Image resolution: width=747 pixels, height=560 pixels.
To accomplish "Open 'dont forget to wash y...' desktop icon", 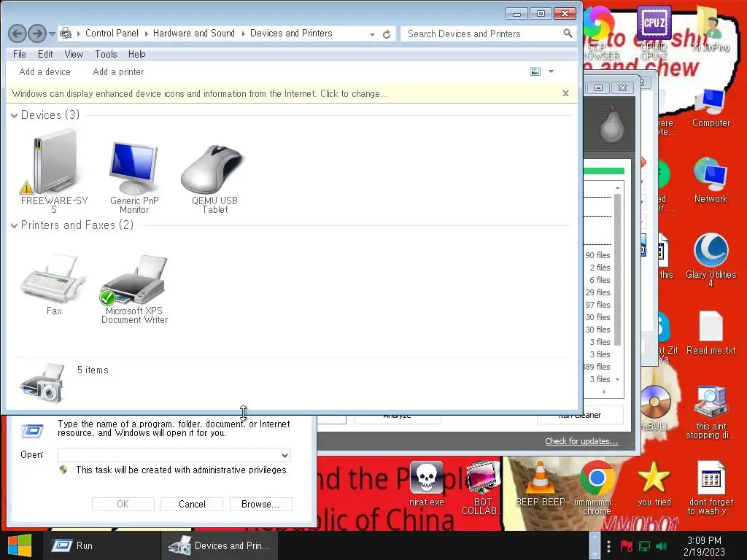I will [711, 488].
